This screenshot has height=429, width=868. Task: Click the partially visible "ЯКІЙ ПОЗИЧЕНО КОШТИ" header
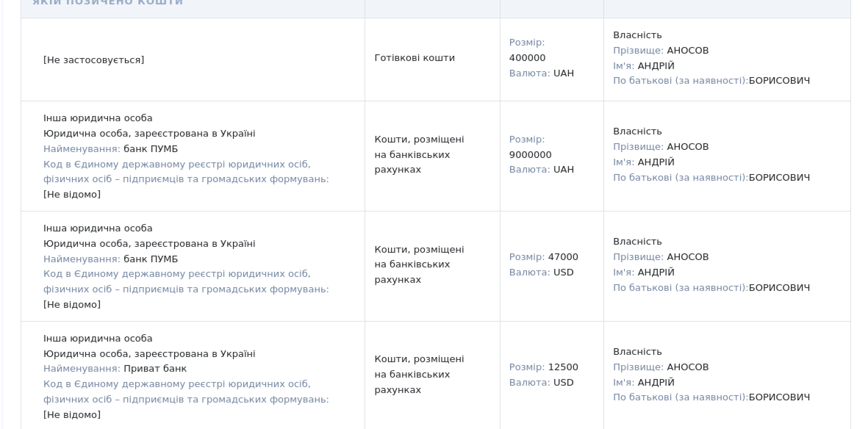(108, 2)
